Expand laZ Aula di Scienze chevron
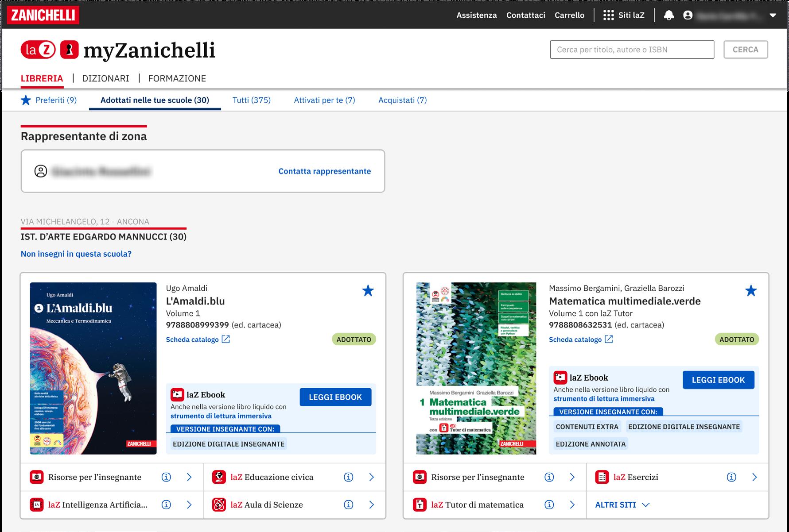Viewport: 789px width, 532px height. [x=372, y=505]
